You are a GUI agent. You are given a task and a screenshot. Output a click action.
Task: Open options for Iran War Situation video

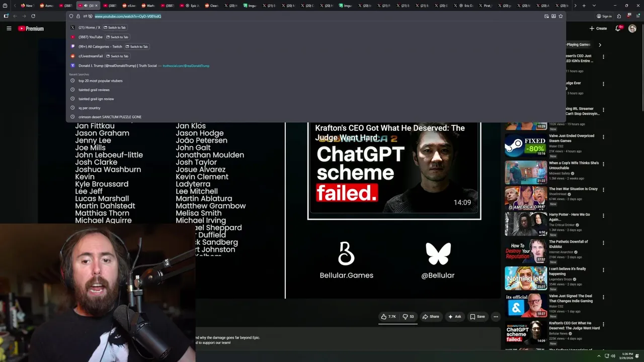point(603,190)
